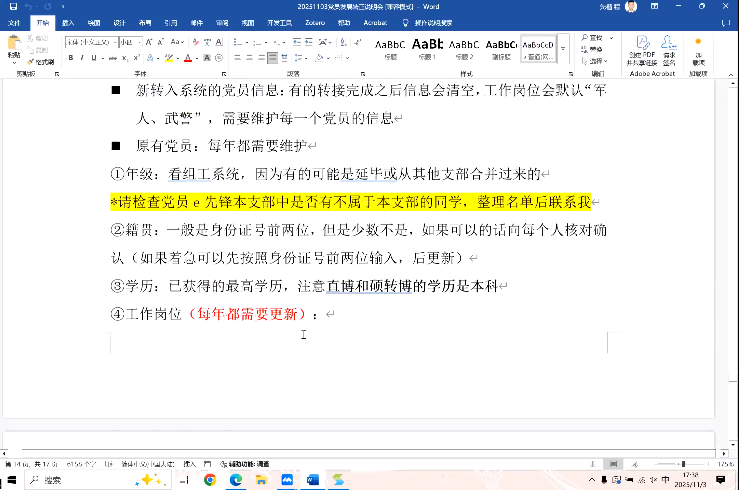Click the Format Painter icon
The width and height of the screenshot is (739, 492).
(41, 62)
